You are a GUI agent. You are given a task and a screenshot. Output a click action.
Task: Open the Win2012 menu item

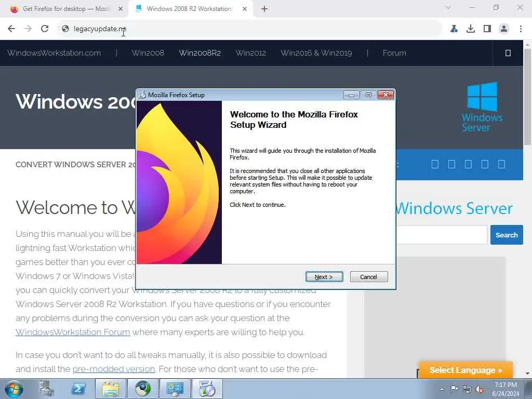pos(251,53)
